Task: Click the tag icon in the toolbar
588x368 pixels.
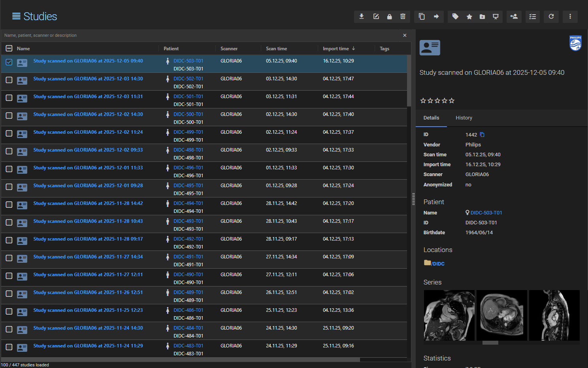Action: (455, 17)
